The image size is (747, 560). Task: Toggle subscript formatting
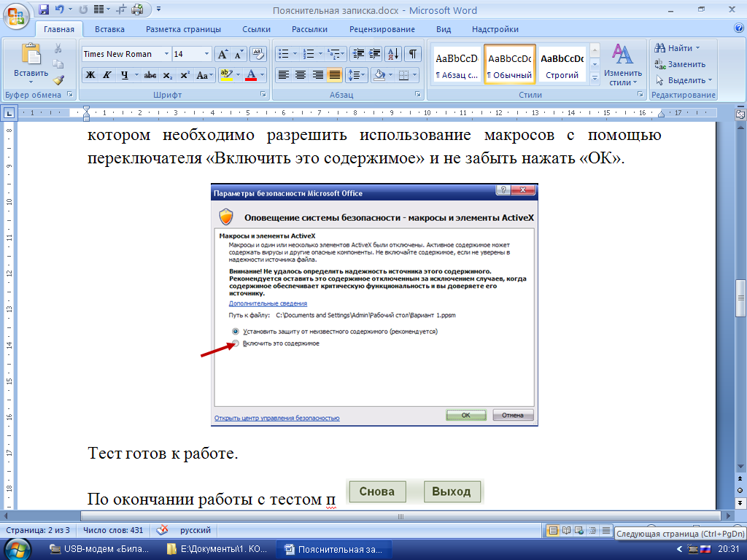(167, 75)
